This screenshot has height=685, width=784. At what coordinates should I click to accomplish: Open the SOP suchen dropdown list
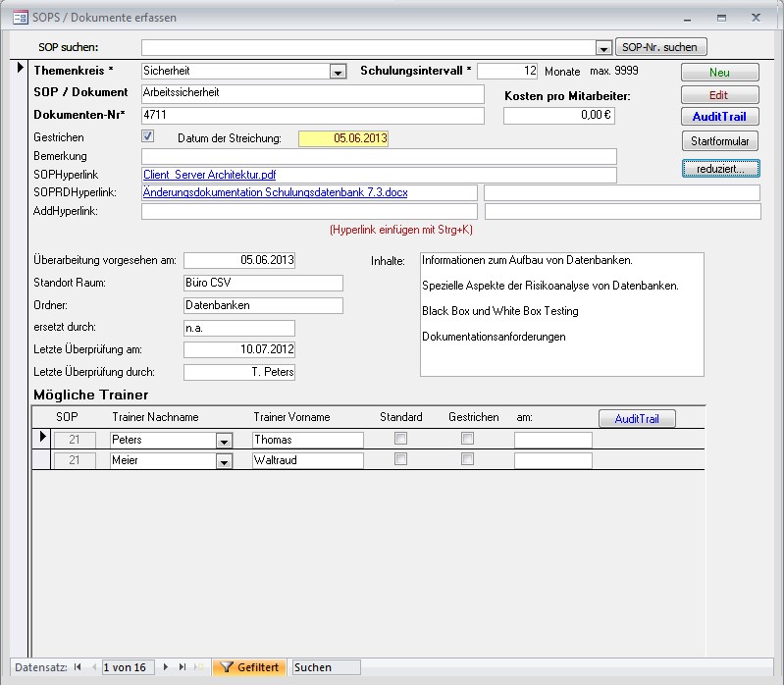[603, 48]
